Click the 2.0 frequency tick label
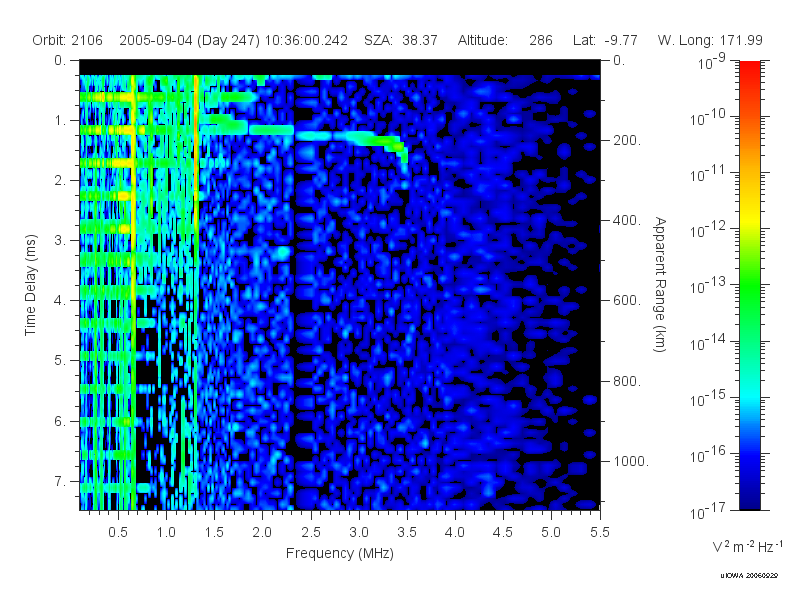This screenshot has width=800, height=600. point(262,532)
